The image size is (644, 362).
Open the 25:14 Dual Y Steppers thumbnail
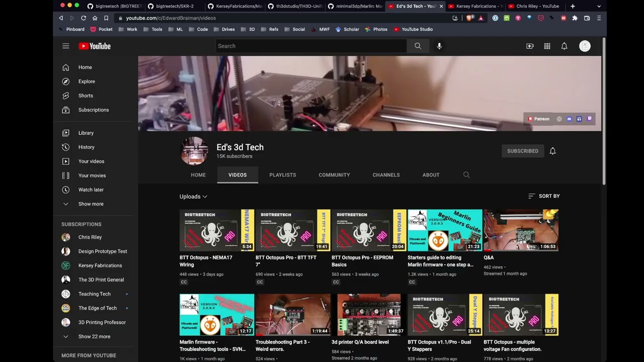[445, 315]
